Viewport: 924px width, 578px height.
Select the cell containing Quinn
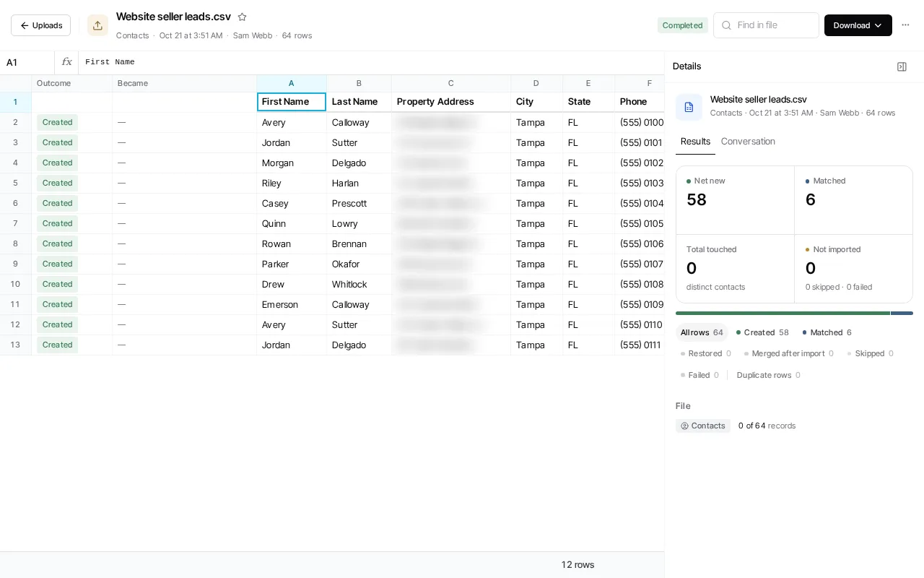click(292, 223)
